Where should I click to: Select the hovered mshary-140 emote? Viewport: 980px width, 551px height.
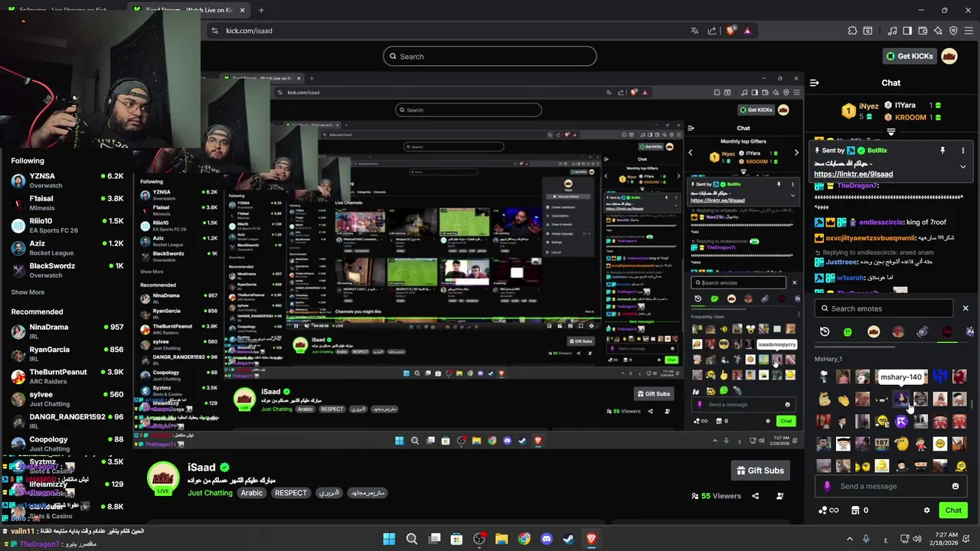pos(901,399)
